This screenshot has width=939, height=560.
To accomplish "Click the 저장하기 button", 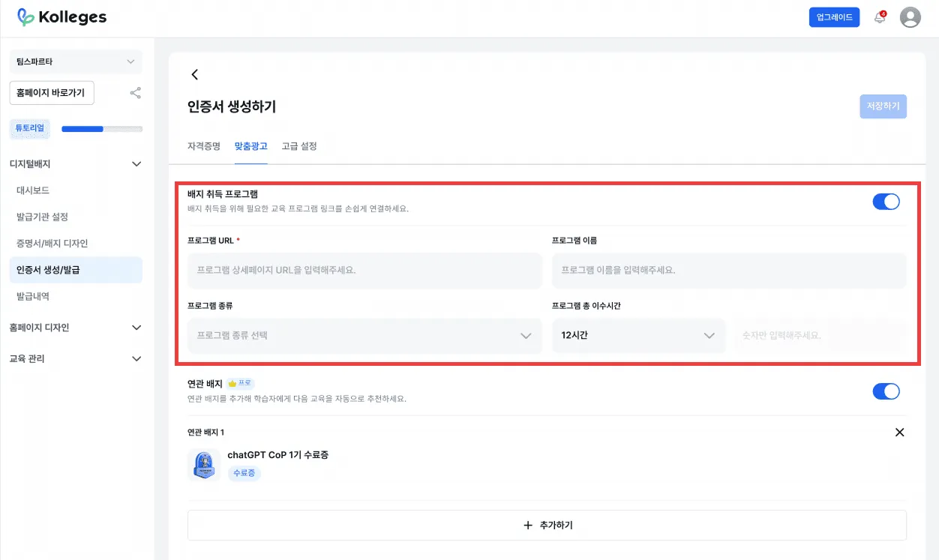I will pos(883,106).
